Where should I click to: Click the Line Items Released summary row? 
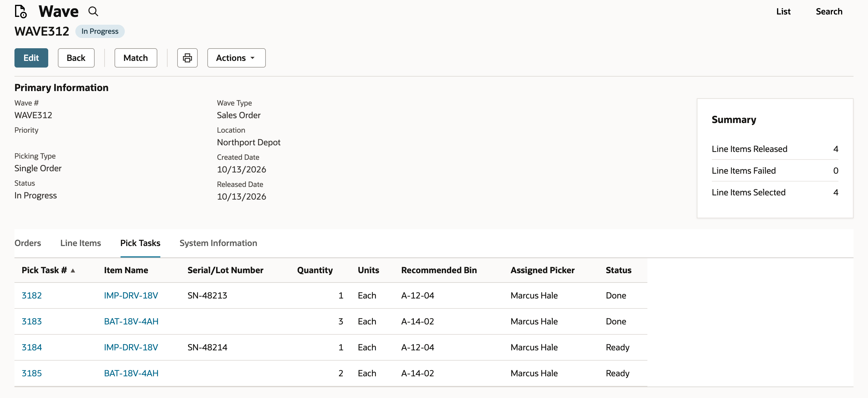(775, 149)
